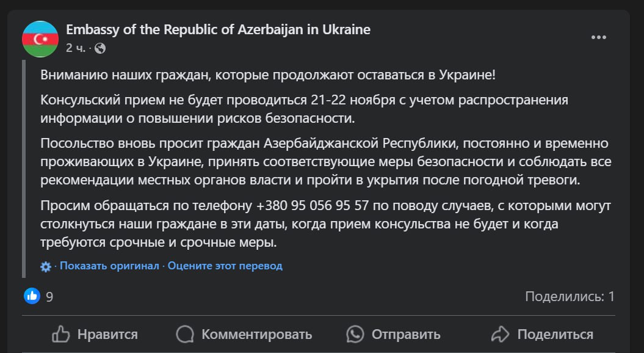Click the paragraph about 21-22 ноября consular reception
This screenshot has height=353, width=644.
click(304, 109)
